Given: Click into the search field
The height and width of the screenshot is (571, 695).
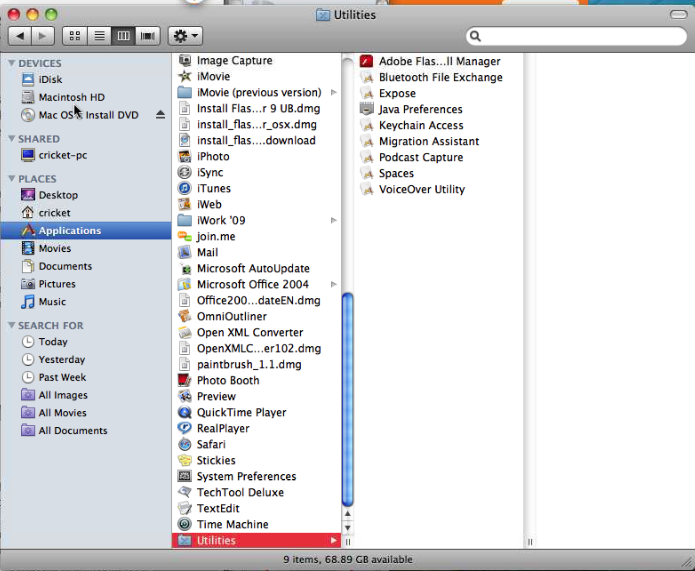Looking at the screenshot, I should point(576,36).
